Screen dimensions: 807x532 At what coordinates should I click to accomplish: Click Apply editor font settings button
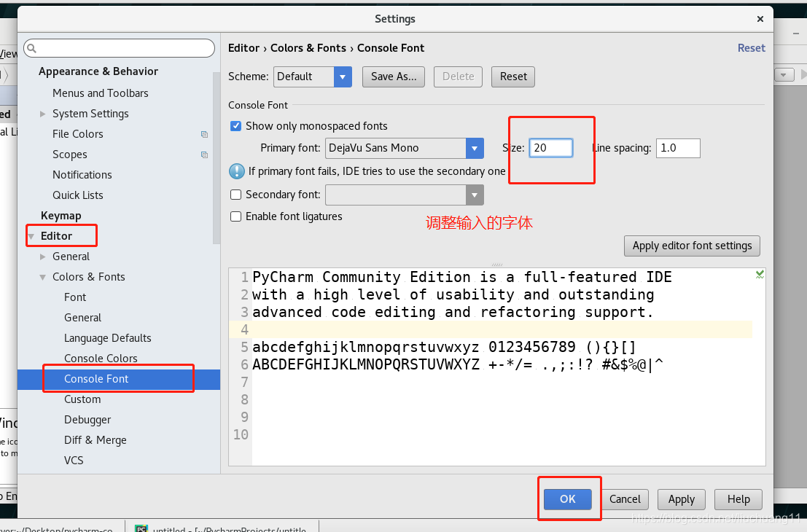tap(693, 246)
